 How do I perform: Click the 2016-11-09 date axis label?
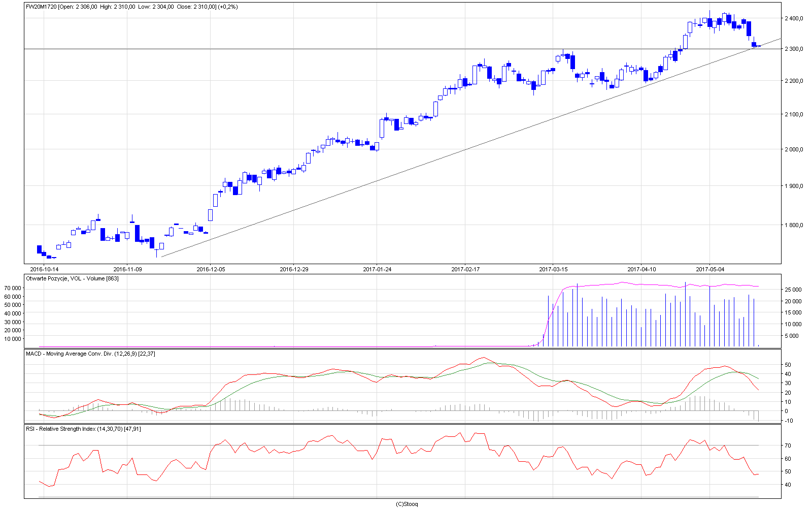(x=127, y=269)
